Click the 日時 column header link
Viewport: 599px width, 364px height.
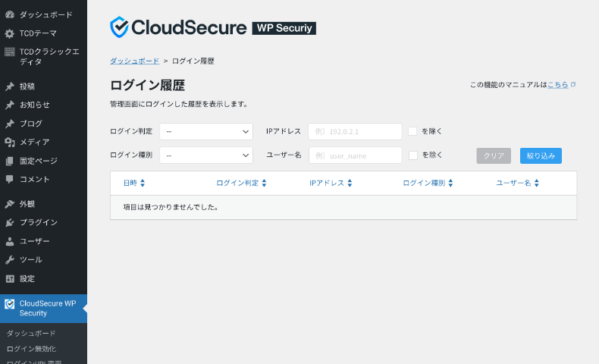click(x=130, y=183)
